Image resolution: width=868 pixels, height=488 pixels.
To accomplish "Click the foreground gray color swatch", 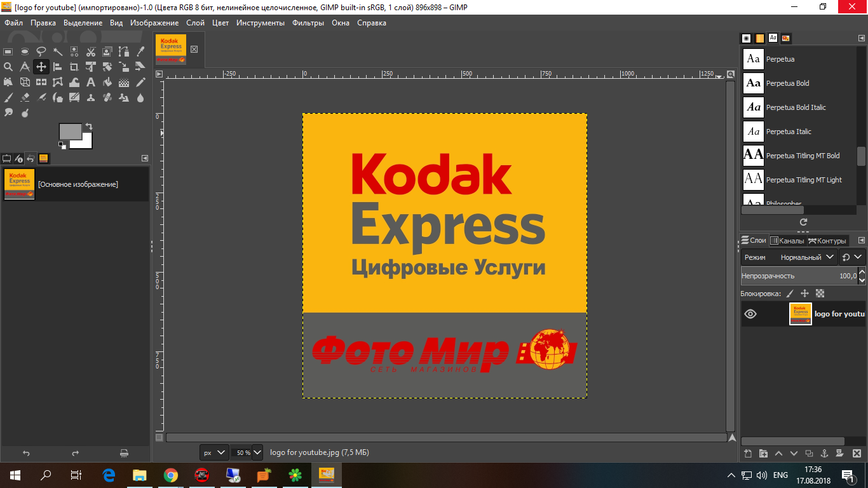I will point(70,131).
